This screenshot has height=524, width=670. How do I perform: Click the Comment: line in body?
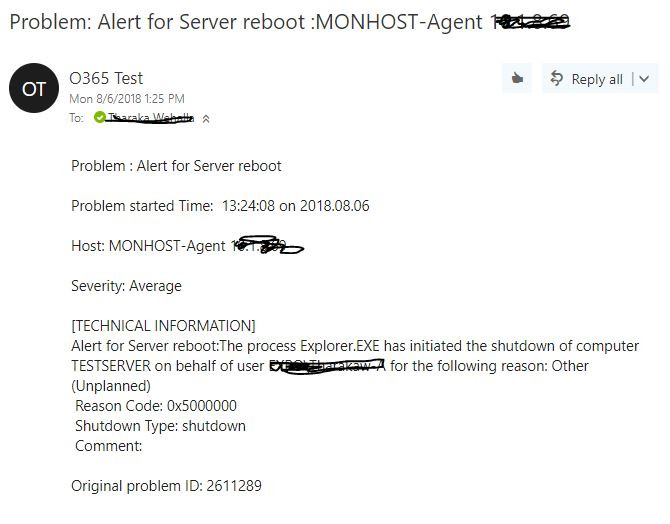pyautogui.click(x=109, y=446)
